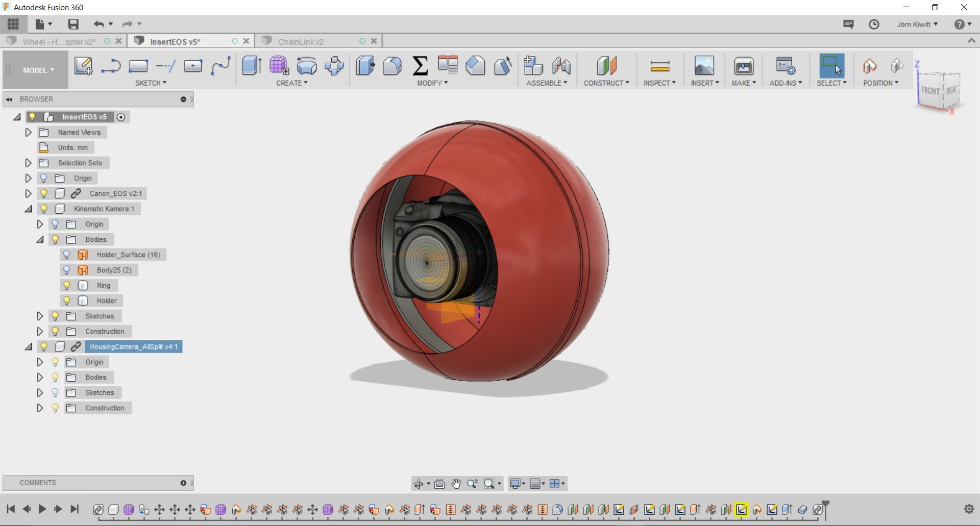Open the Scripts and Add-Ins icon
Viewport: 980px width, 526px height.
click(786, 66)
